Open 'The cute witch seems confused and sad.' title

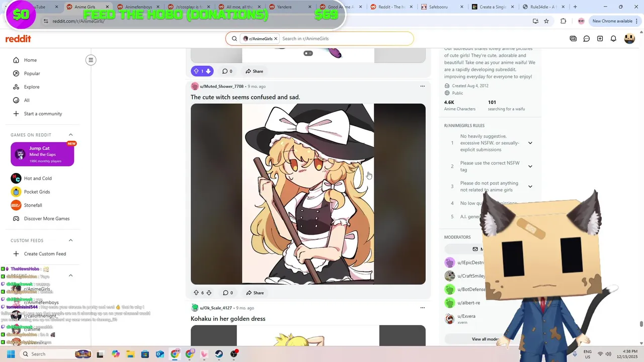click(245, 97)
